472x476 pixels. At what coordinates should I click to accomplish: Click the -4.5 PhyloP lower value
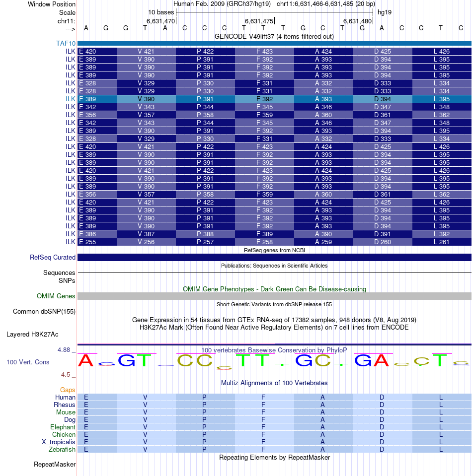pos(65,375)
